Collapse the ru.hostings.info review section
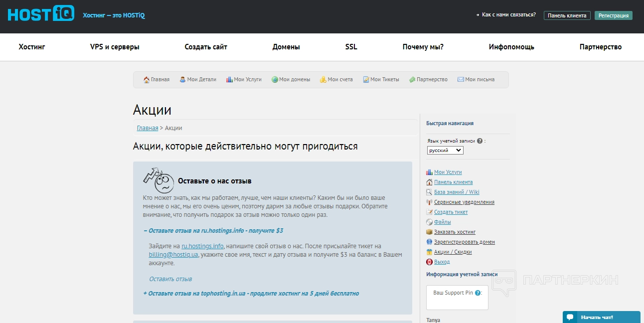Viewport: 644px width, 323px height. (x=213, y=231)
